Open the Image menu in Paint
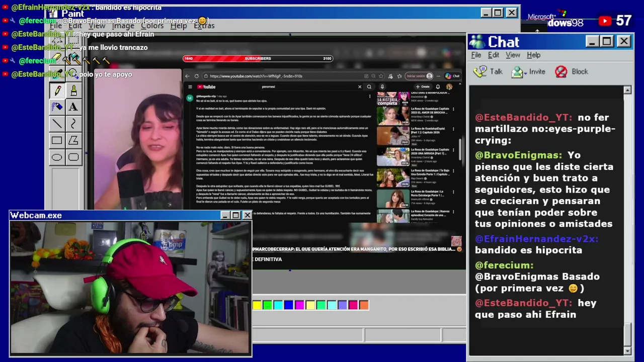The width and height of the screenshot is (644, 362). (123, 26)
